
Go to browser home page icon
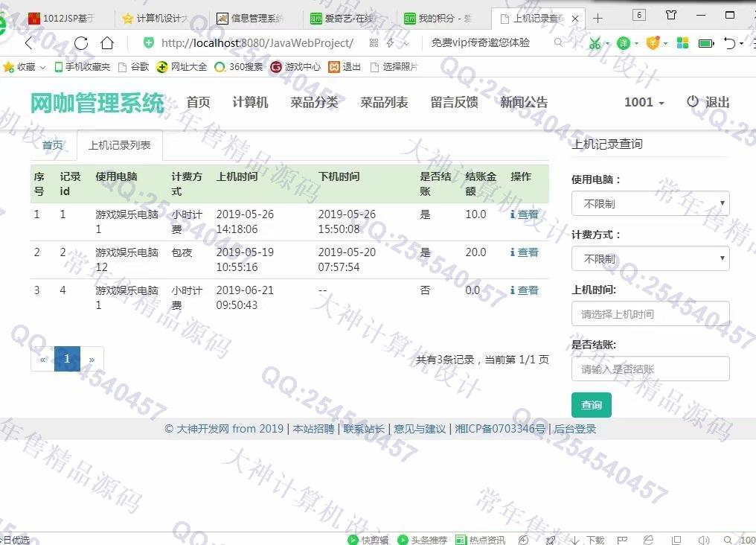pyautogui.click(x=107, y=43)
